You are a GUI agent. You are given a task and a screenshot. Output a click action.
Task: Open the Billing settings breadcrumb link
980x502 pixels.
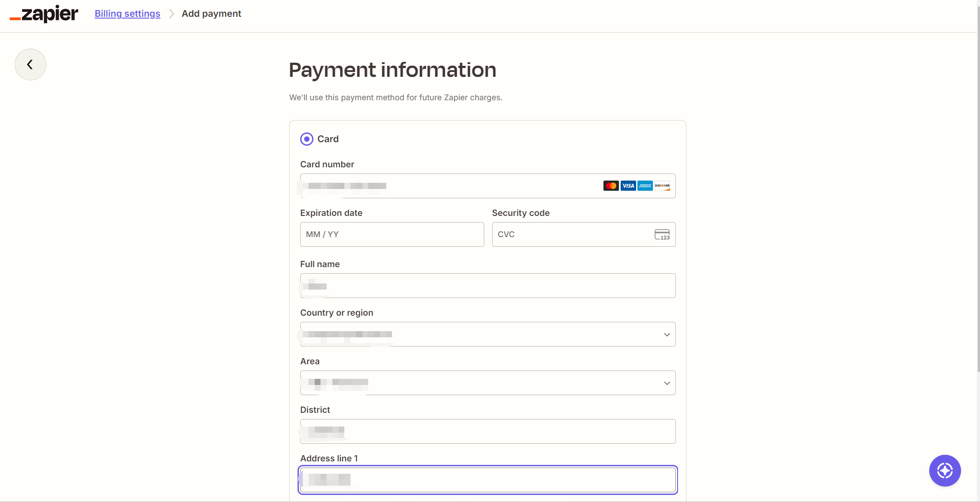pos(128,14)
